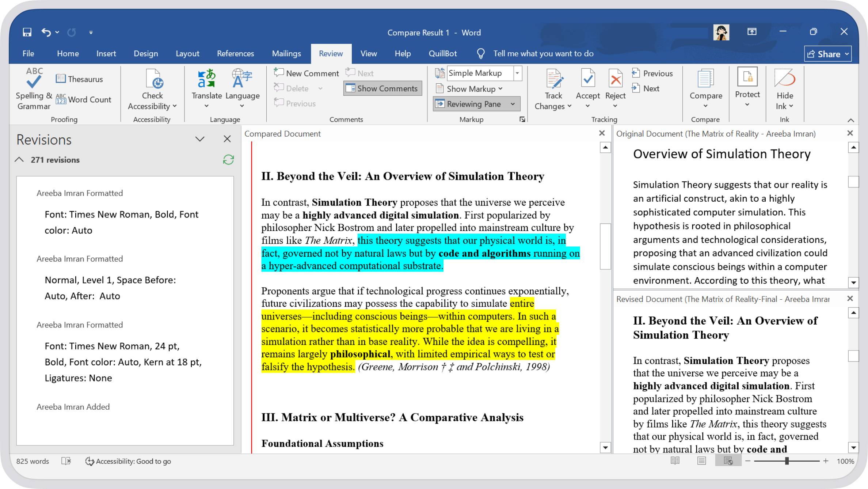Open the QuillBot tab
Screen dimensions: 868x489
coord(442,53)
